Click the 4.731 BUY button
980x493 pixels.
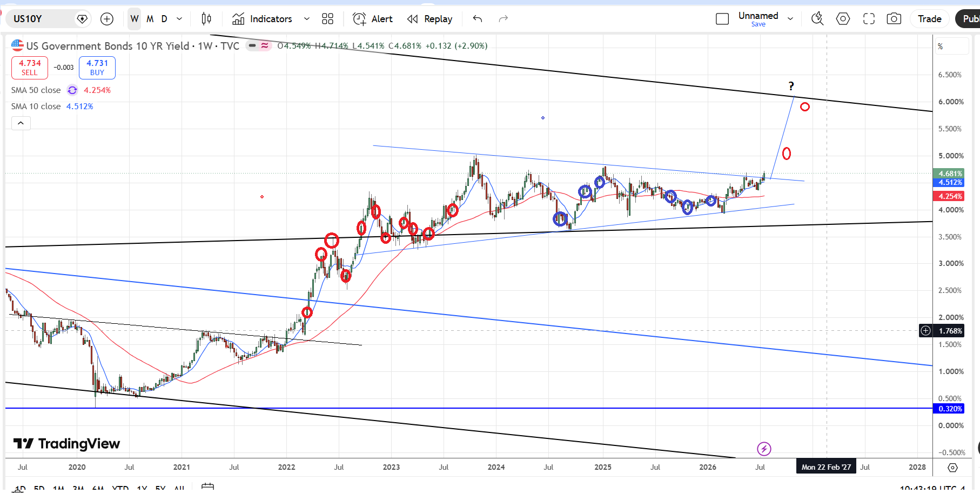point(97,68)
